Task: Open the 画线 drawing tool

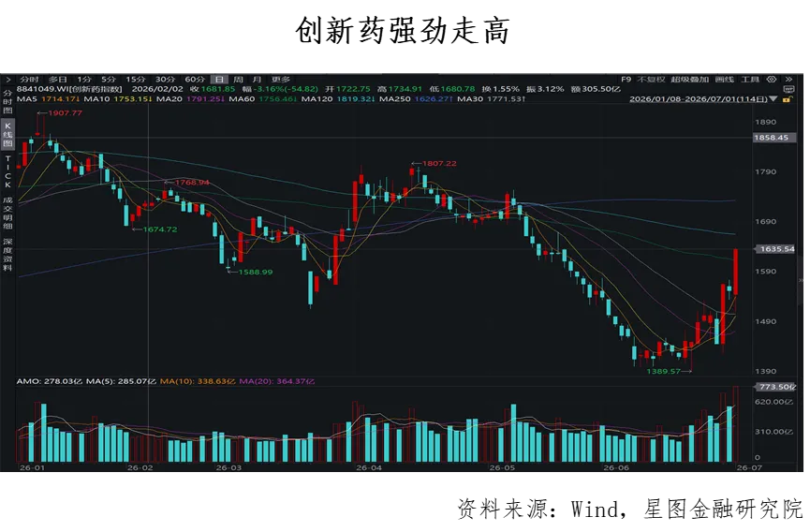Action: tap(724, 79)
